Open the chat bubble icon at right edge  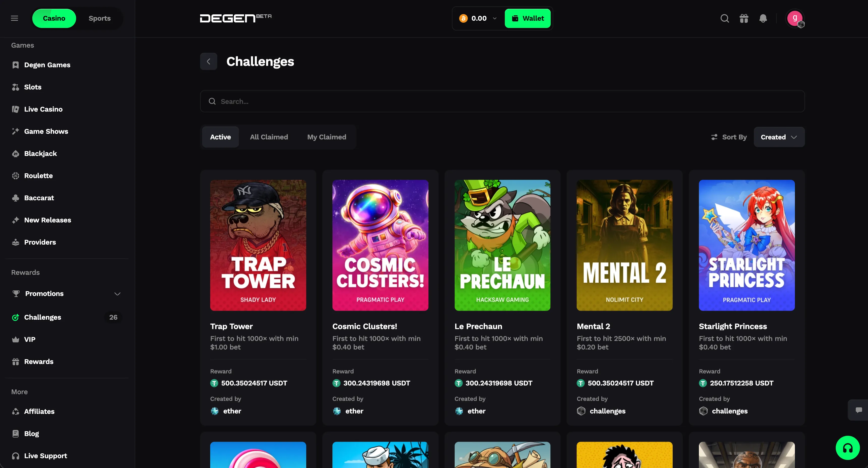(859, 410)
